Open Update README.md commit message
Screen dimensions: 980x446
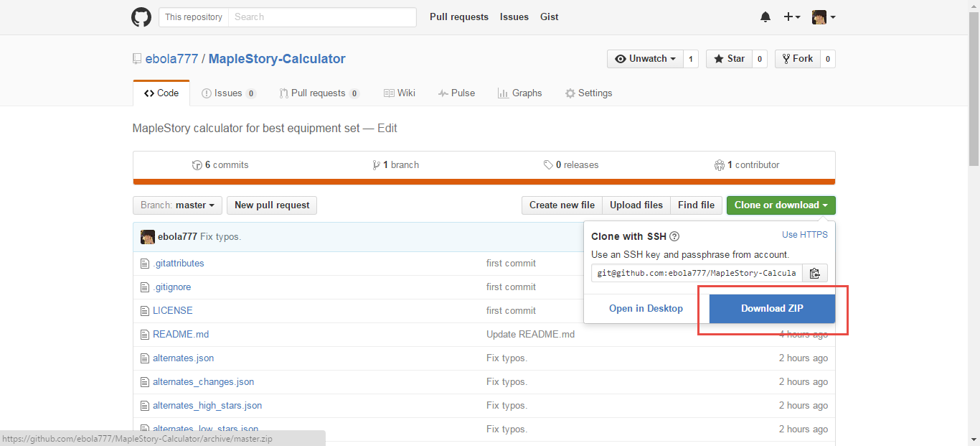pyautogui.click(x=530, y=335)
